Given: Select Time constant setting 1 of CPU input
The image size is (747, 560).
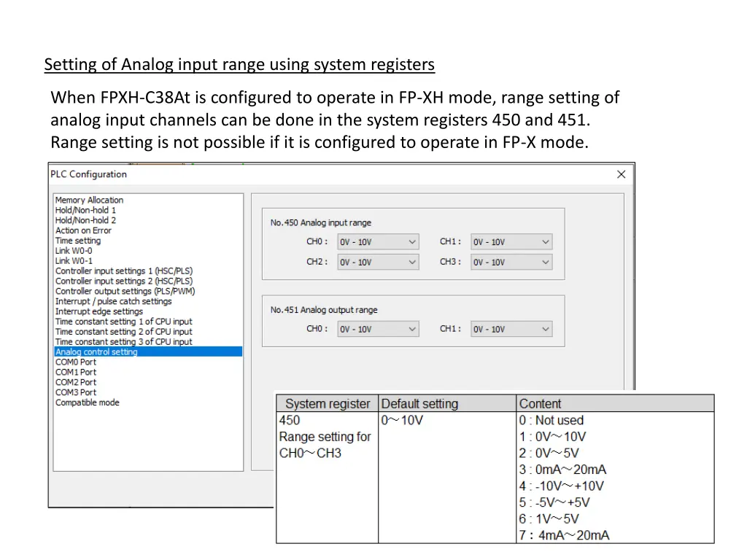Looking at the screenshot, I should [x=123, y=322].
